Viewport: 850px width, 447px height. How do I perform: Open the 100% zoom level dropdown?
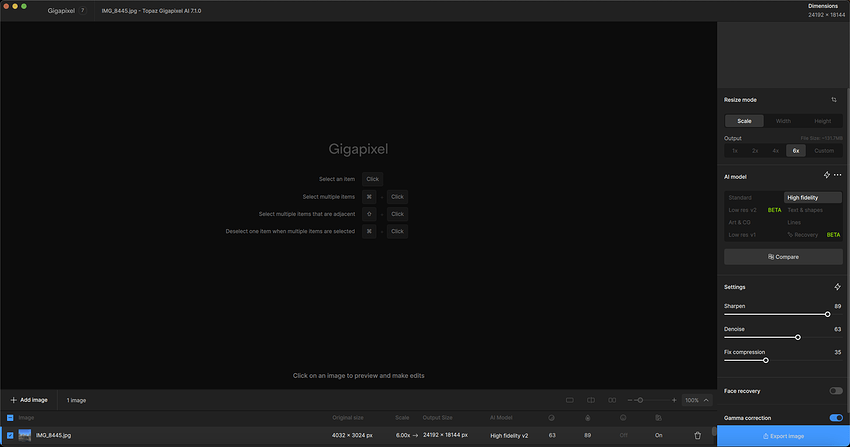pyautogui.click(x=697, y=400)
